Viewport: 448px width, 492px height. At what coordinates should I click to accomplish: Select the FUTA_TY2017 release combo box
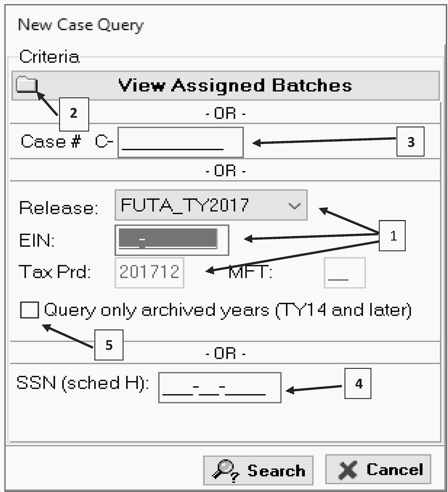pyautogui.click(x=200, y=205)
